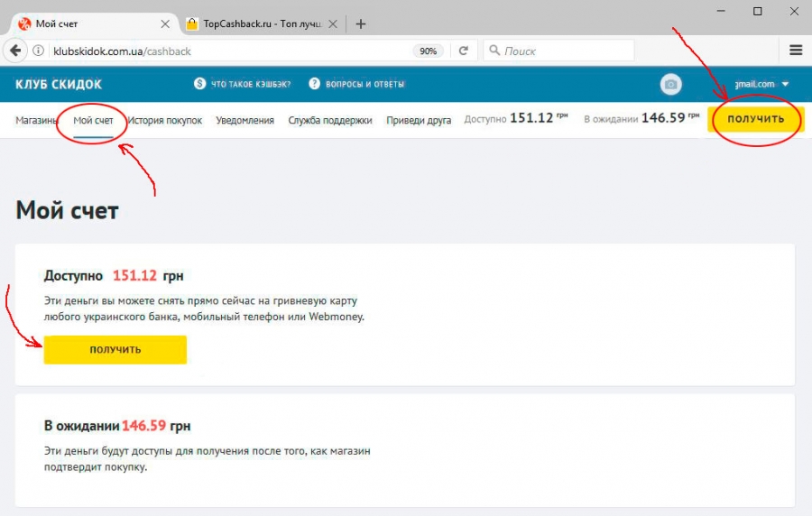This screenshot has width=812, height=516.
Task: Click the 90% zoom indicator
Action: pos(428,51)
